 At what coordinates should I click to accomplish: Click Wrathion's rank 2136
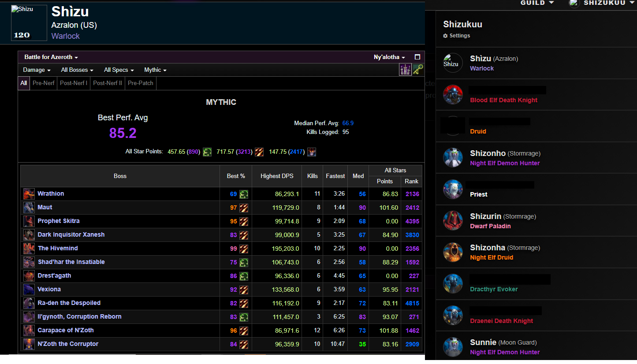tap(412, 194)
